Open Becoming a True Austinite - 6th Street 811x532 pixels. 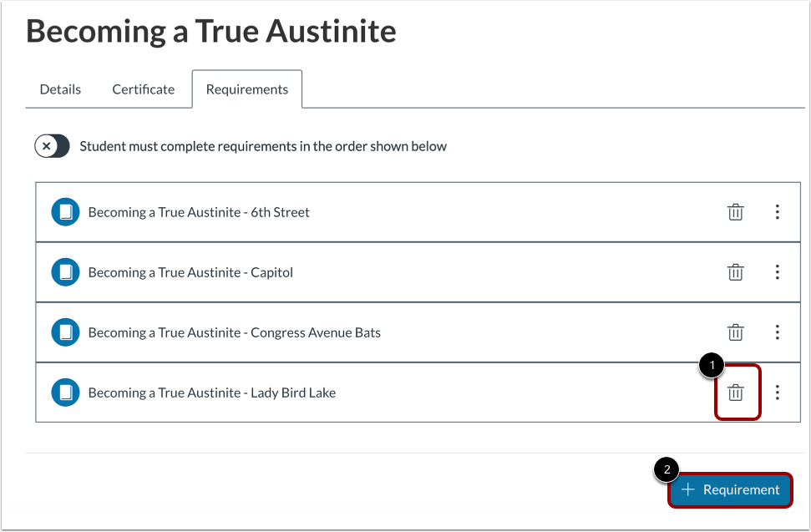tap(199, 212)
